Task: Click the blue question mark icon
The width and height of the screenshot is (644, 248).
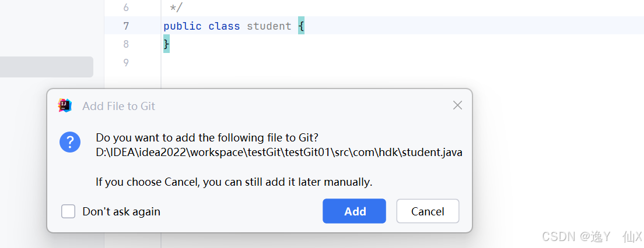Action: pyautogui.click(x=70, y=142)
